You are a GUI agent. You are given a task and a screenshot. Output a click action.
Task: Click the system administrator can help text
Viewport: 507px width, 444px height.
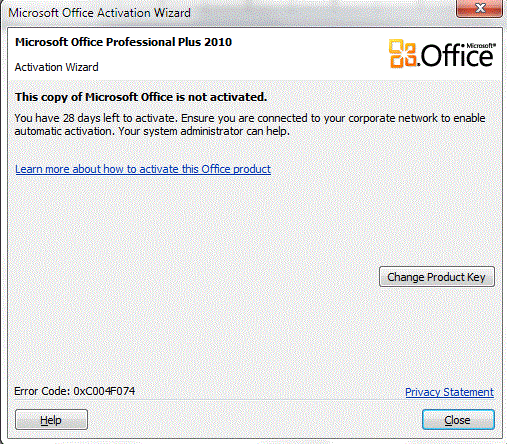pyautogui.click(x=204, y=131)
